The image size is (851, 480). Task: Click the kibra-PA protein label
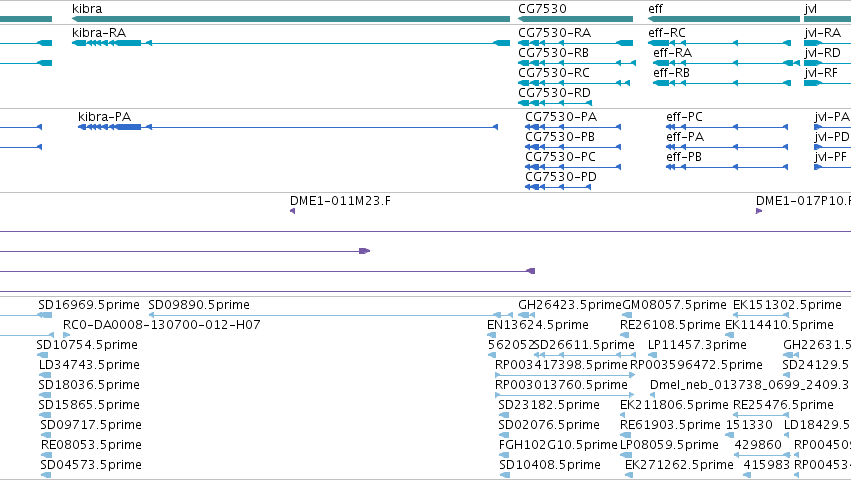[105, 117]
